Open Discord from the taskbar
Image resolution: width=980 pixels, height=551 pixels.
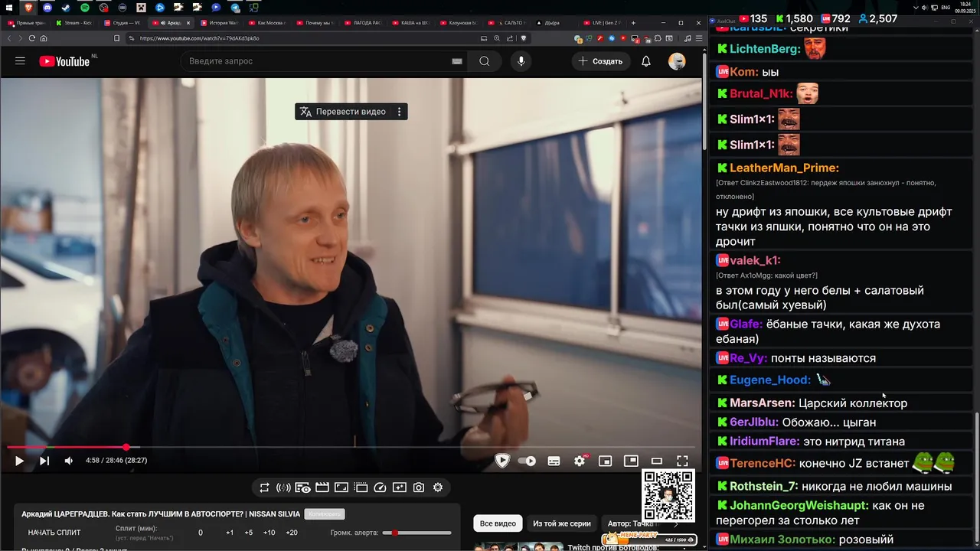[x=47, y=8]
